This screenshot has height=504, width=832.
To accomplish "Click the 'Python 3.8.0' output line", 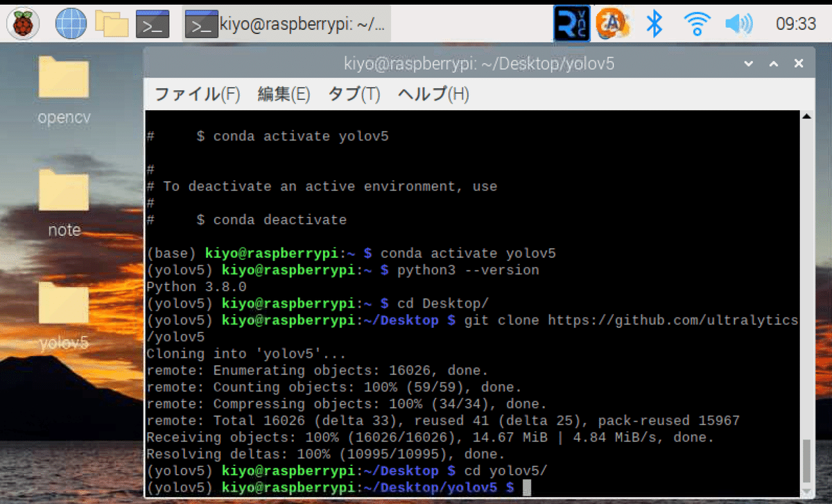I will tap(196, 287).
